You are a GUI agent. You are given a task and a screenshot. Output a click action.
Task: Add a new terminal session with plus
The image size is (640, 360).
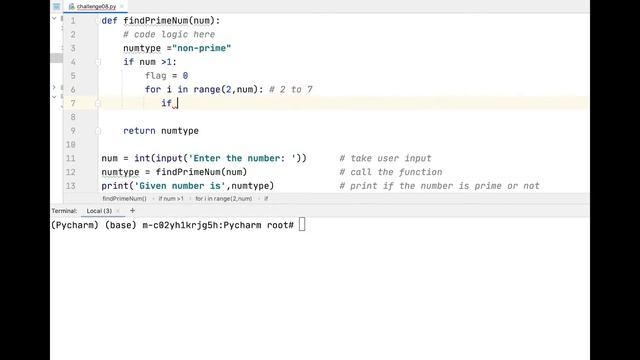(132, 211)
